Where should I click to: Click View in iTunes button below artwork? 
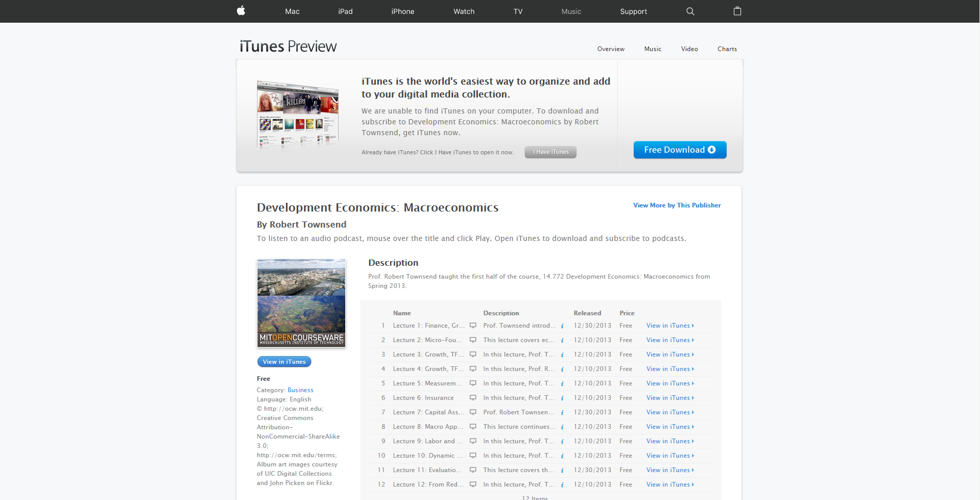(284, 362)
